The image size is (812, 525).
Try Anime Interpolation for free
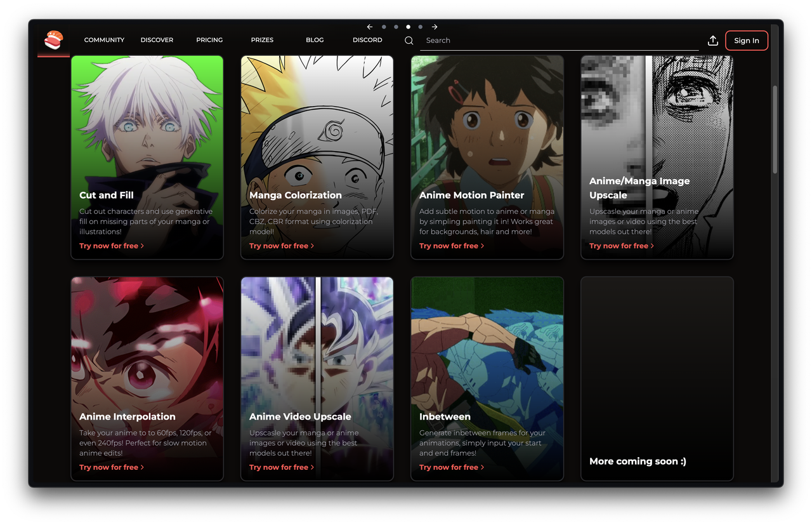tap(112, 467)
